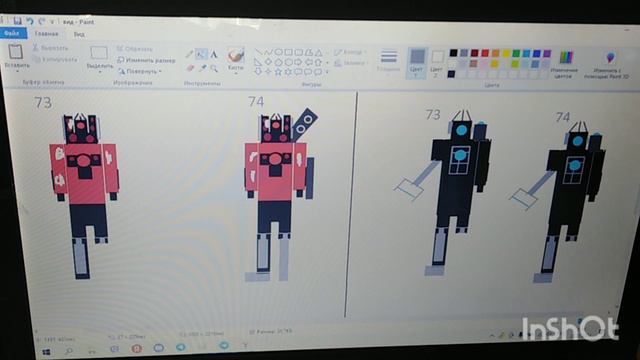640x360 pixels.
Task: Click the taskbar search magnifier icon
Action: click(x=69, y=351)
